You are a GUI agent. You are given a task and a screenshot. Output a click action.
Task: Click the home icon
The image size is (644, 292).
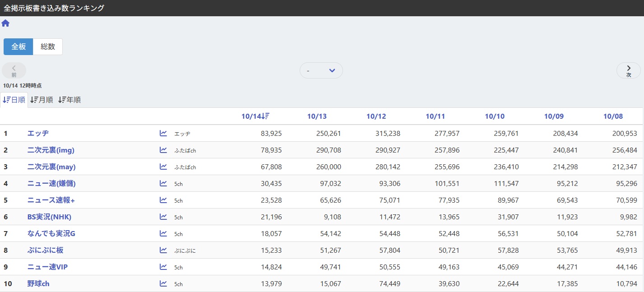click(5, 23)
